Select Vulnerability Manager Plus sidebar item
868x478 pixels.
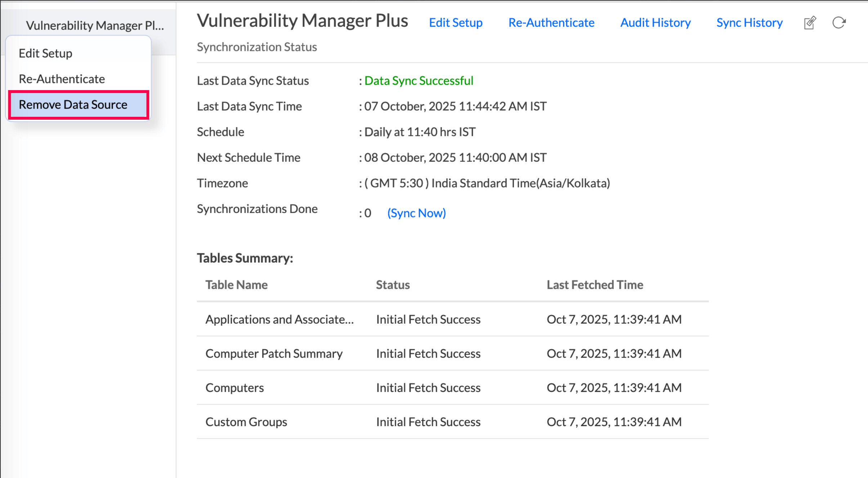click(x=95, y=26)
